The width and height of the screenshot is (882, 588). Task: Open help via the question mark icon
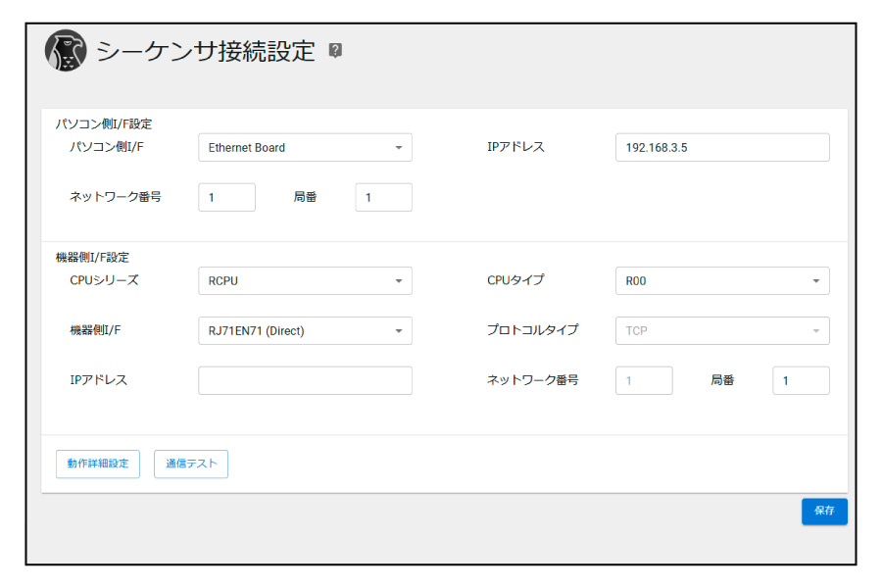[x=335, y=51]
